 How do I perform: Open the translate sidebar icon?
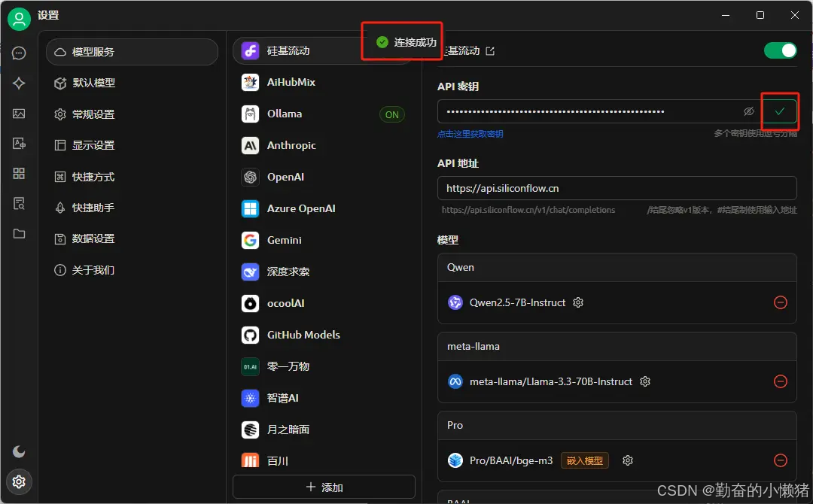pos(19,144)
